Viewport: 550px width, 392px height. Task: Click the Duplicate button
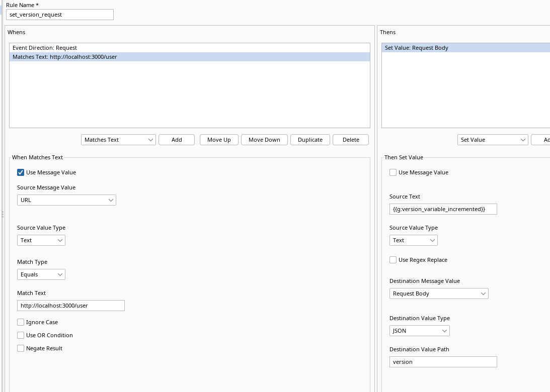(x=310, y=140)
